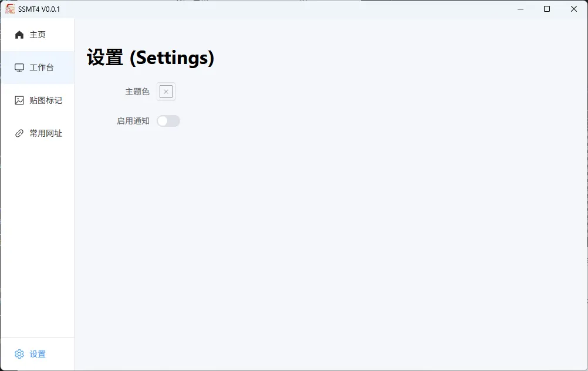
Task: Click the SSMT4 V0.0.1 title text
Action: click(x=39, y=9)
